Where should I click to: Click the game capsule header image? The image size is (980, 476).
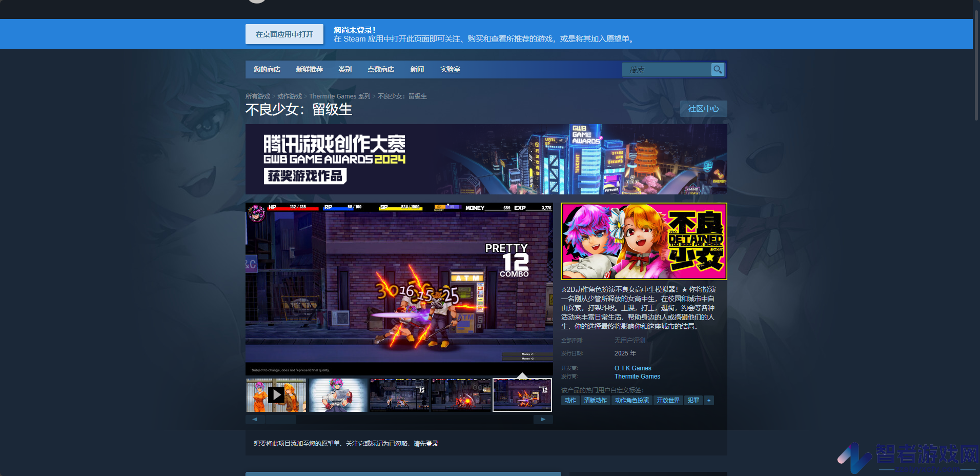(644, 241)
